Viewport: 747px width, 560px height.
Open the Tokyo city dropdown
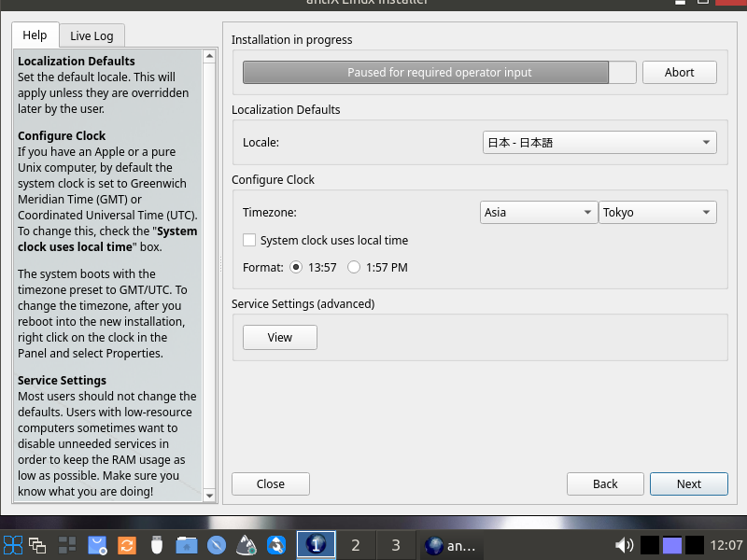pyautogui.click(x=657, y=213)
